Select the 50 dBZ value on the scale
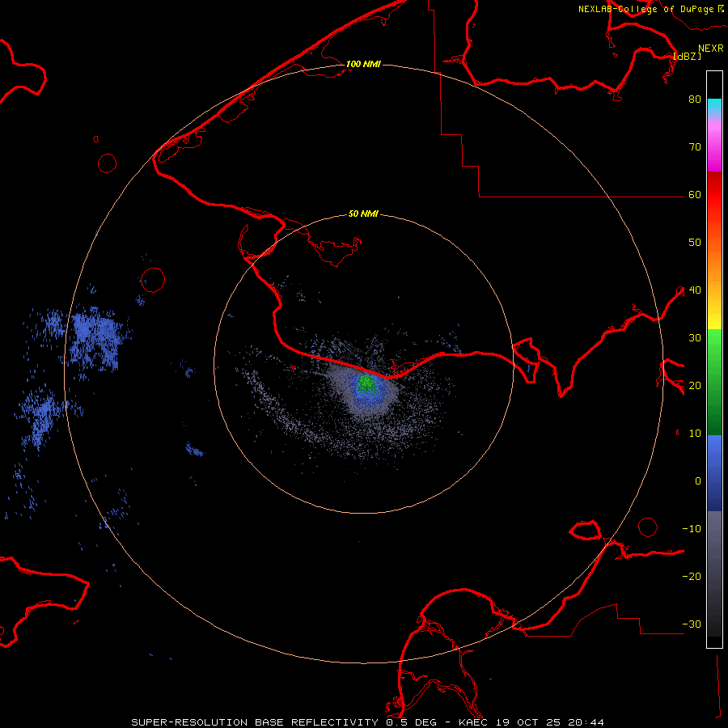This screenshot has height=728, width=728. 695,243
